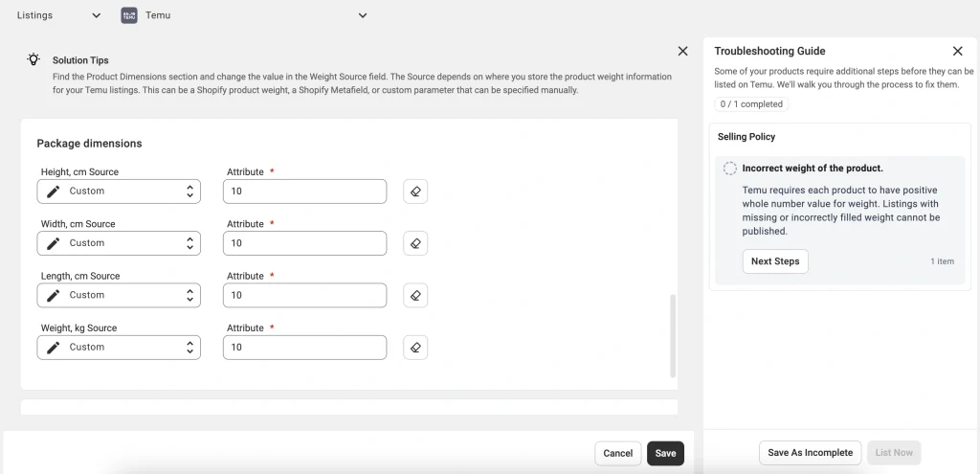980x474 pixels.
Task: Open the Temu channel dropdown
Action: click(244, 15)
